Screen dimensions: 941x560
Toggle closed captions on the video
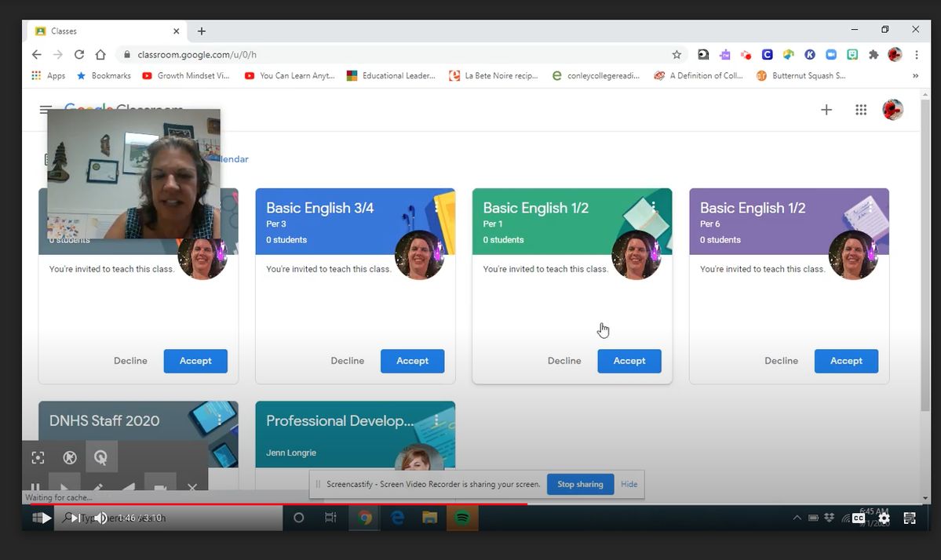(858, 518)
